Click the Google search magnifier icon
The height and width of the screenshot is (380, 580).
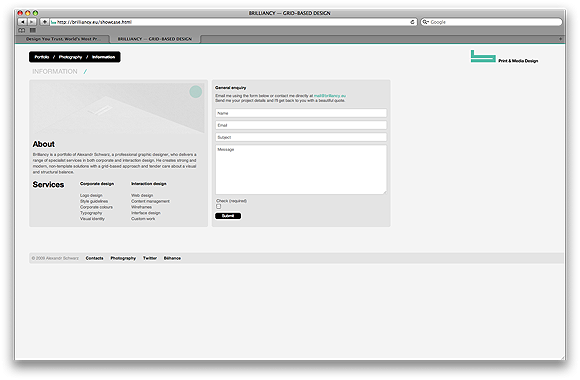click(425, 22)
